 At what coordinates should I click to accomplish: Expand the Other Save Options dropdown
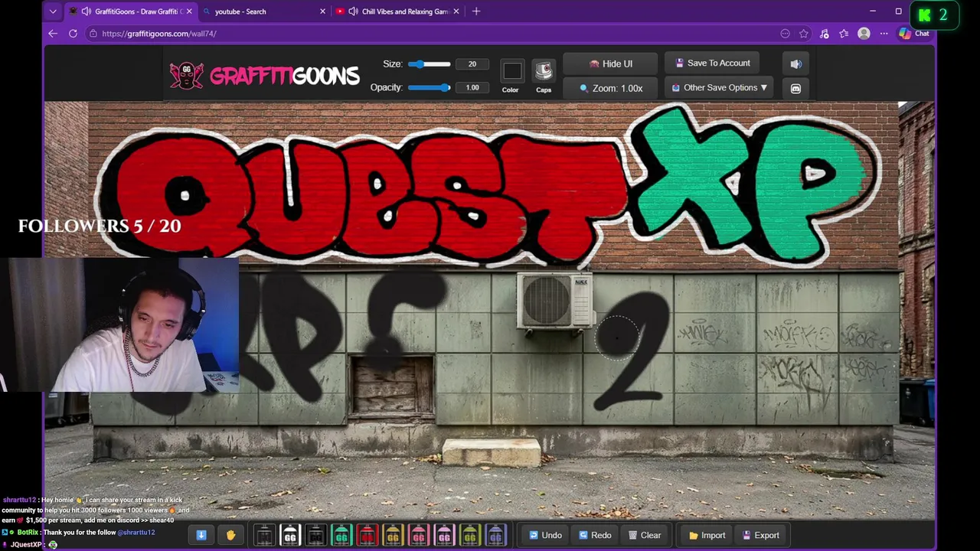[720, 87]
